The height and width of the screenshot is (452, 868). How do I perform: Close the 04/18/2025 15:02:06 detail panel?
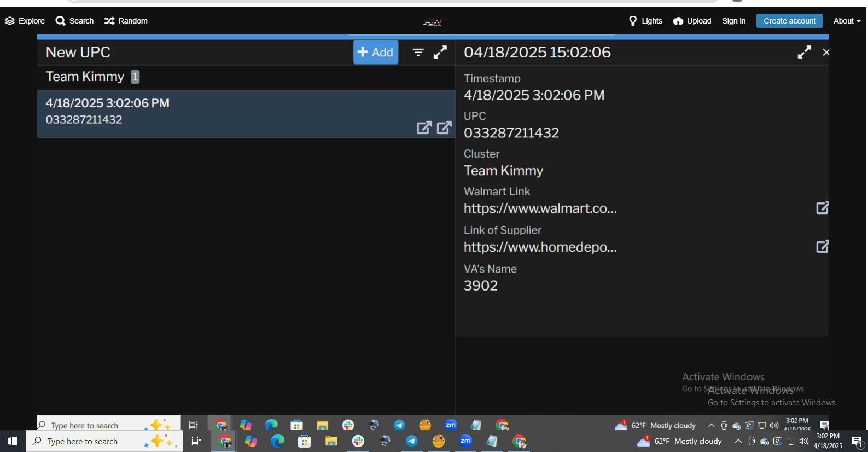[x=825, y=53]
